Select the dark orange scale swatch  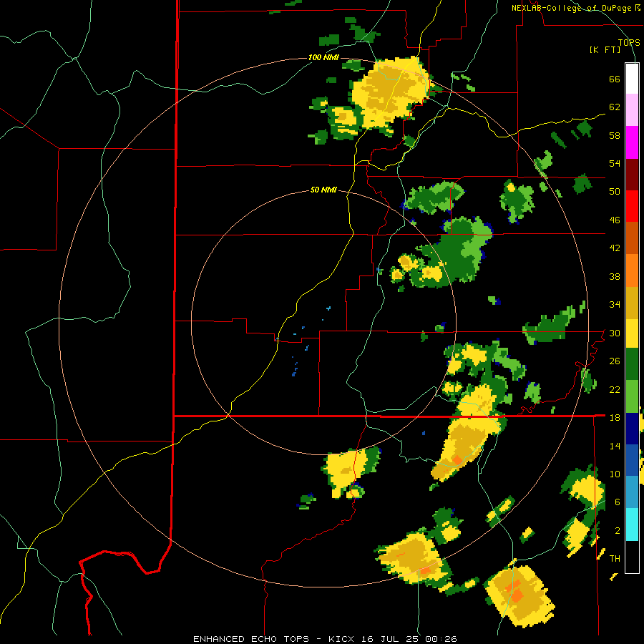[x=632, y=238]
